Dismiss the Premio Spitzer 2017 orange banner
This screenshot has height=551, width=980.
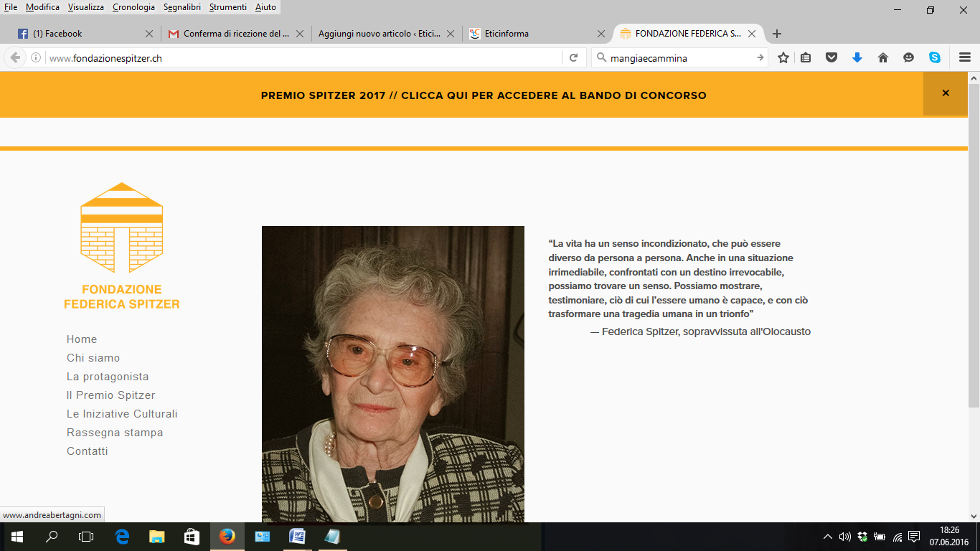click(x=946, y=93)
